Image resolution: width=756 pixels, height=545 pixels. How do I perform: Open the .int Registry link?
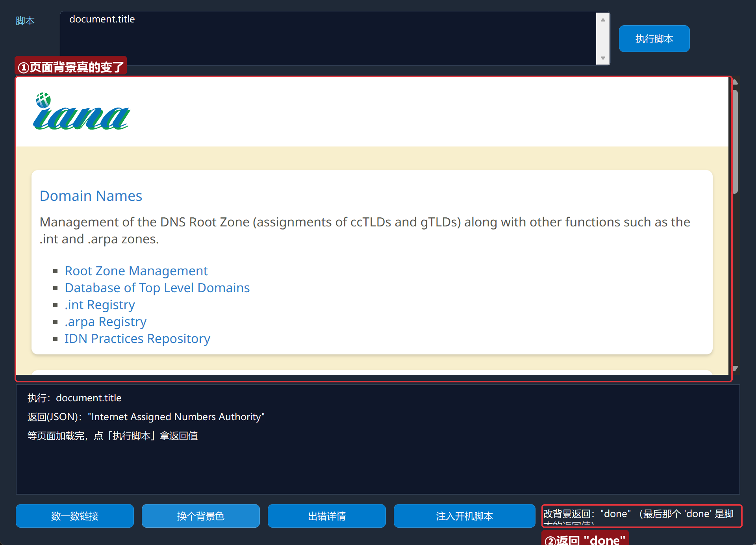pos(100,305)
